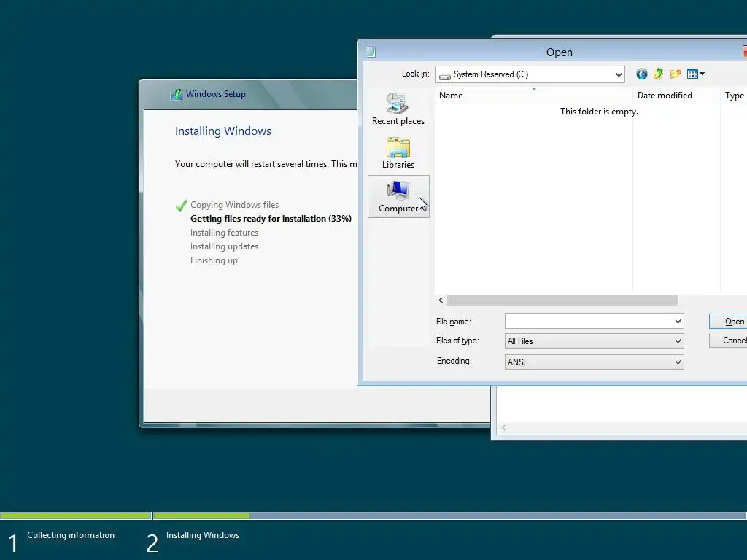Viewport: 747px width, 560px height.
Task: Click the Cancel button
Action: 728,340
